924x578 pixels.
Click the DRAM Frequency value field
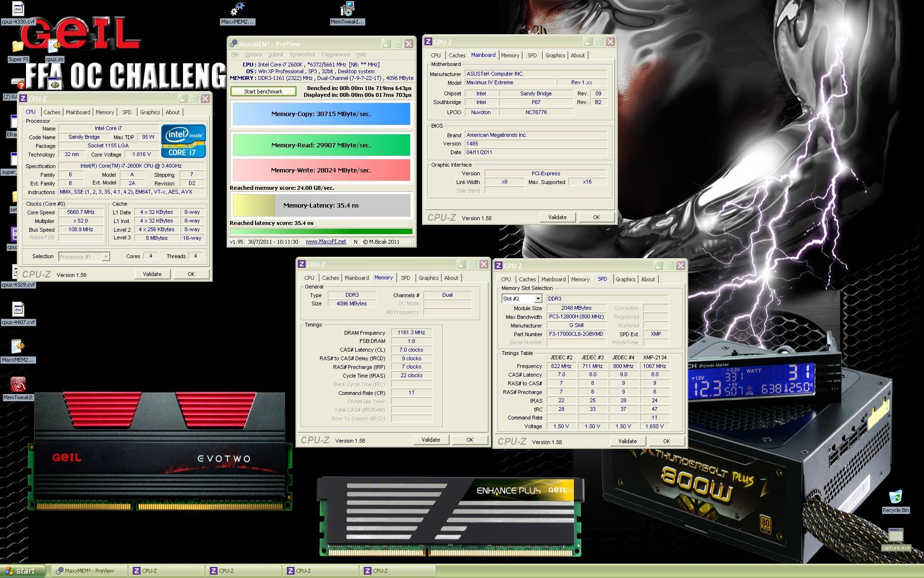coord(411,333)
